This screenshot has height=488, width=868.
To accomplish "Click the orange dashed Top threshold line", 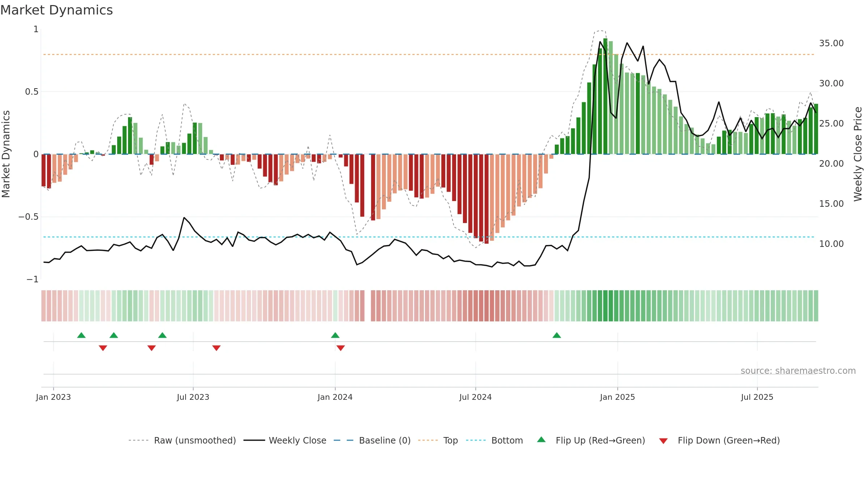I will tap(429, 55).
